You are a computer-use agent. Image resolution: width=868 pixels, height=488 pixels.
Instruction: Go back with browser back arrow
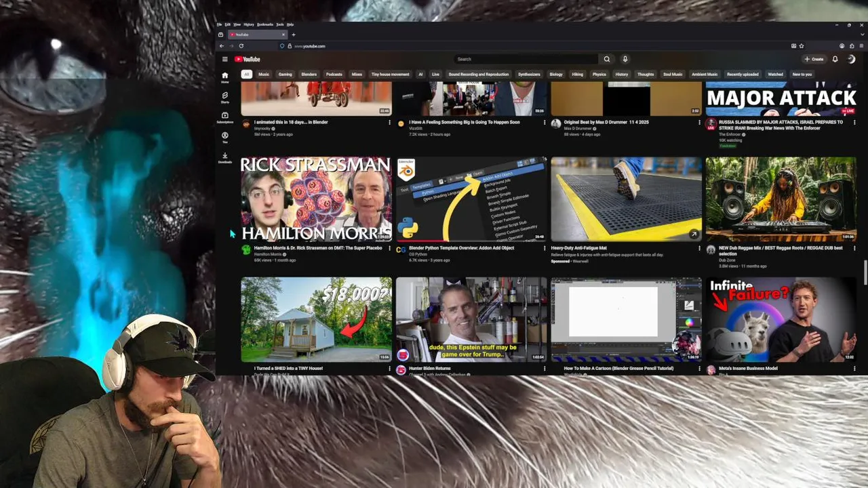tap(221, 46)
